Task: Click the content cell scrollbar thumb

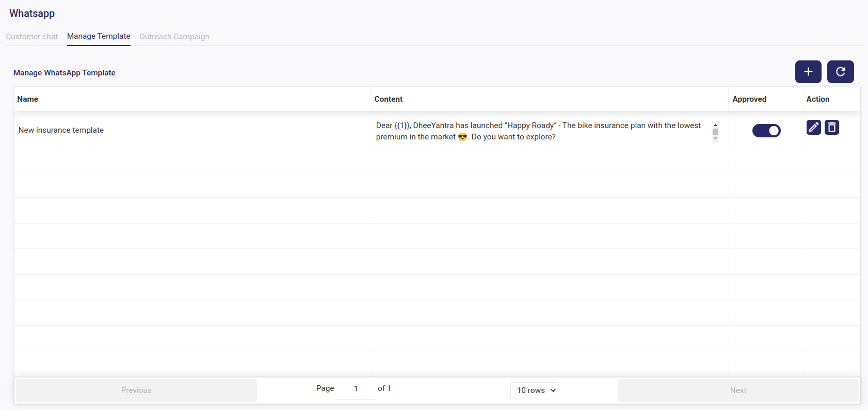Action: coord(715,132)
